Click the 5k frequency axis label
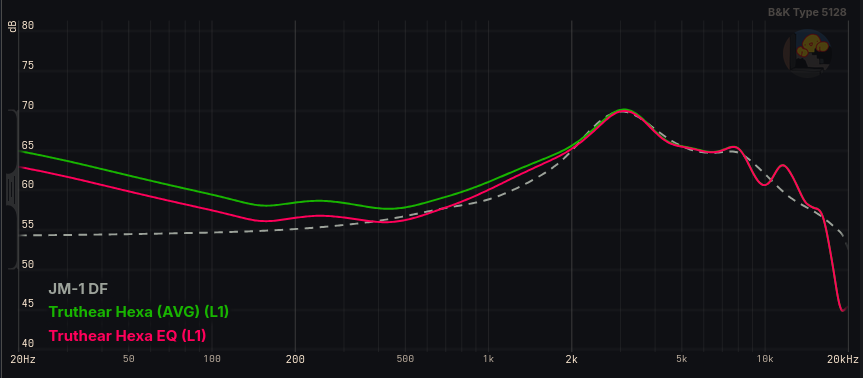863x378 pixels. (x=682, y=359)
